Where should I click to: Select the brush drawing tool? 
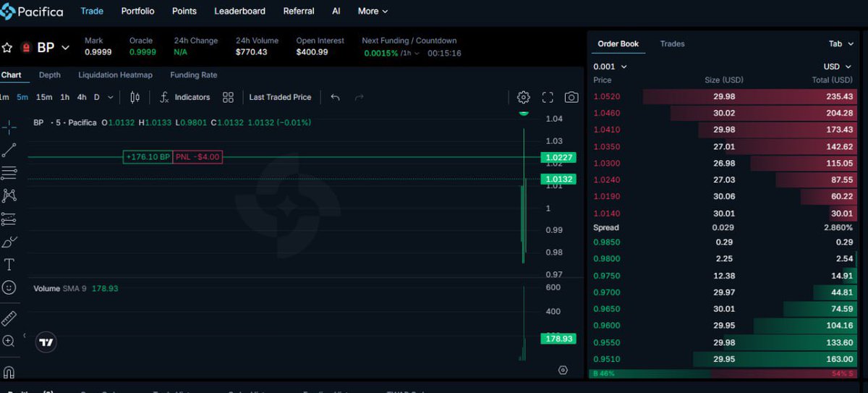(x=9, y=242)
